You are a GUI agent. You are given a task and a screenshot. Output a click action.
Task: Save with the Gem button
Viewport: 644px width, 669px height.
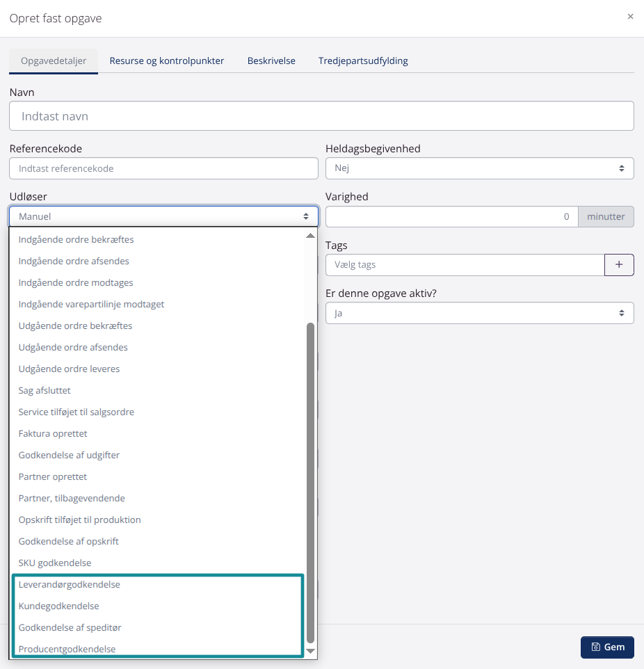pos(607,647)
